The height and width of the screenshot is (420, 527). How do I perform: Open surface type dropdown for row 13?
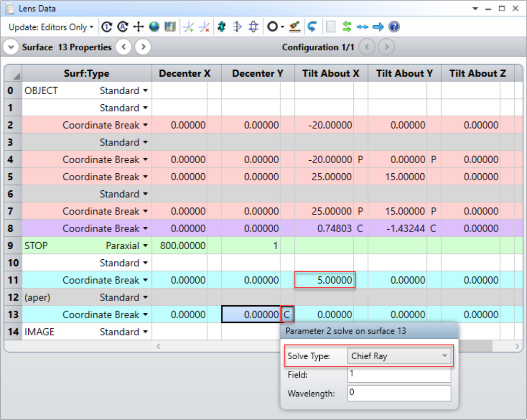(145, 315)
